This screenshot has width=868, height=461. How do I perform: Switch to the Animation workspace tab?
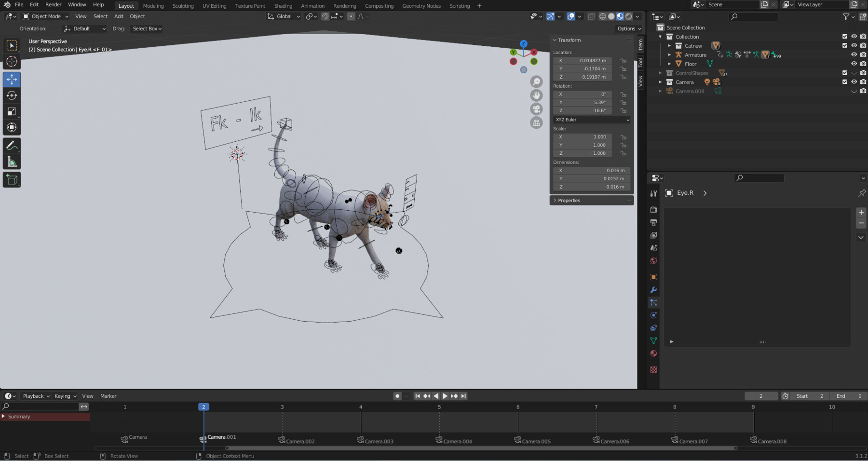point(312,6)
